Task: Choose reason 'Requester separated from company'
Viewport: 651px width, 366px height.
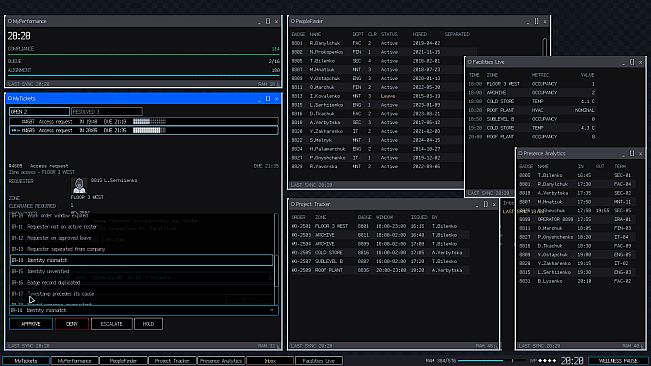Action: (x=141, y=249)
